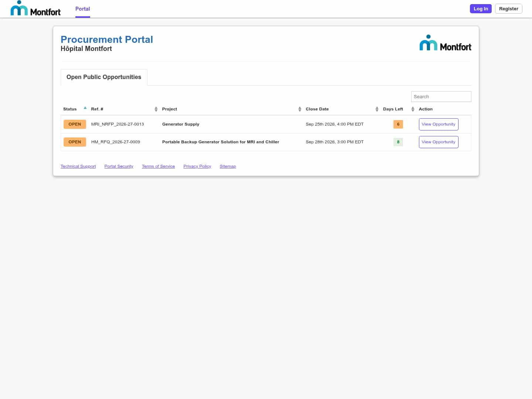Click close date Sep 25th 2026, 4:00 PM EDT
Image resolution: width=532 pixels, height=399 pixels.
pos(335,124)
